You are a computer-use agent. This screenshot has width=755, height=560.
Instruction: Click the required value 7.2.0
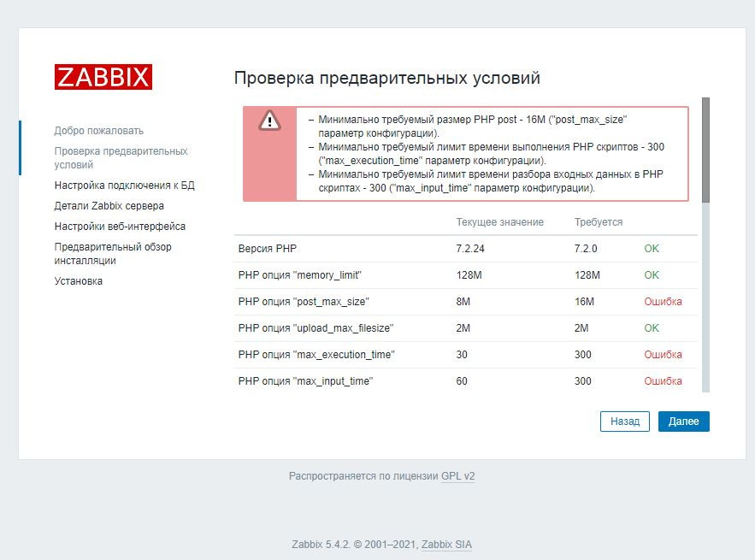(x=586, y=249)
